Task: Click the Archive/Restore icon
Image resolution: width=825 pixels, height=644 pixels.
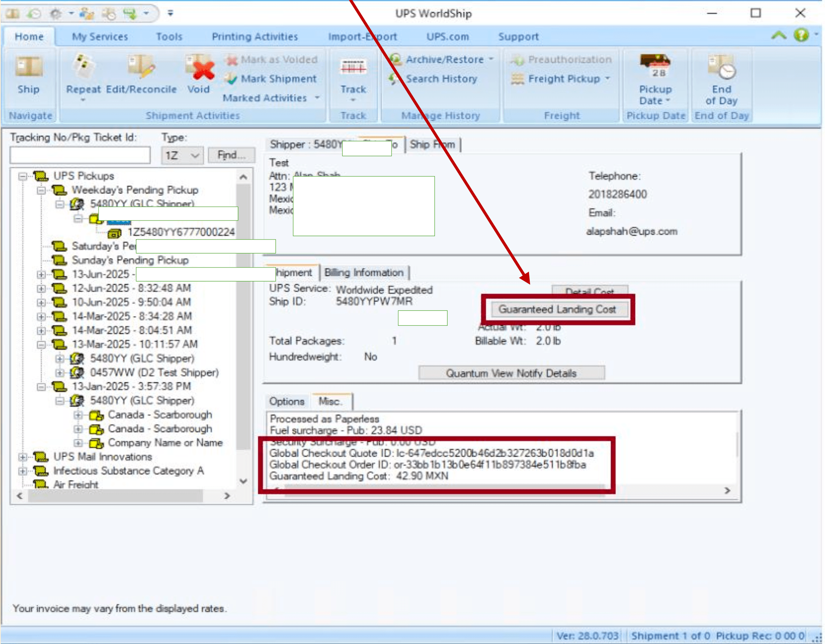Action: 395,59
